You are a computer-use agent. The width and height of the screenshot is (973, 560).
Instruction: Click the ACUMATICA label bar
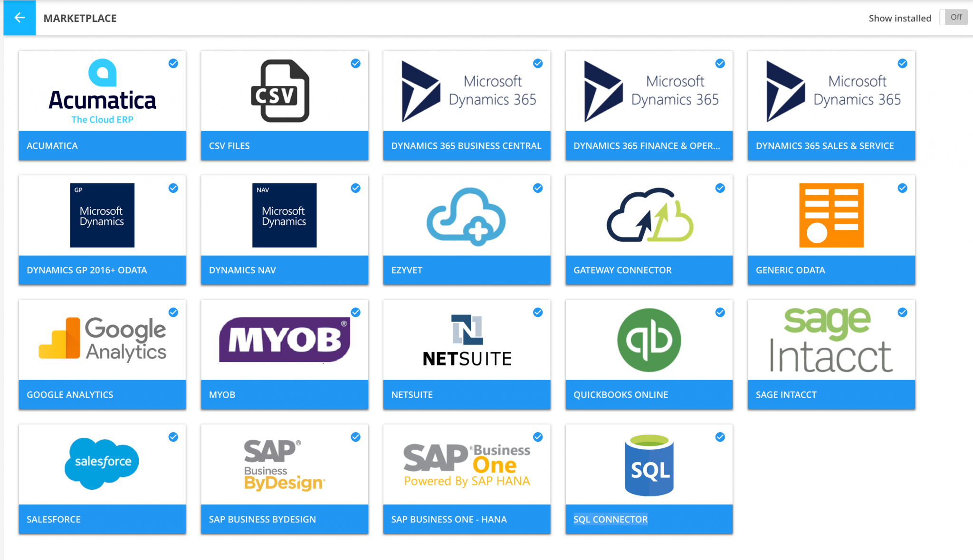coord(102,146)
